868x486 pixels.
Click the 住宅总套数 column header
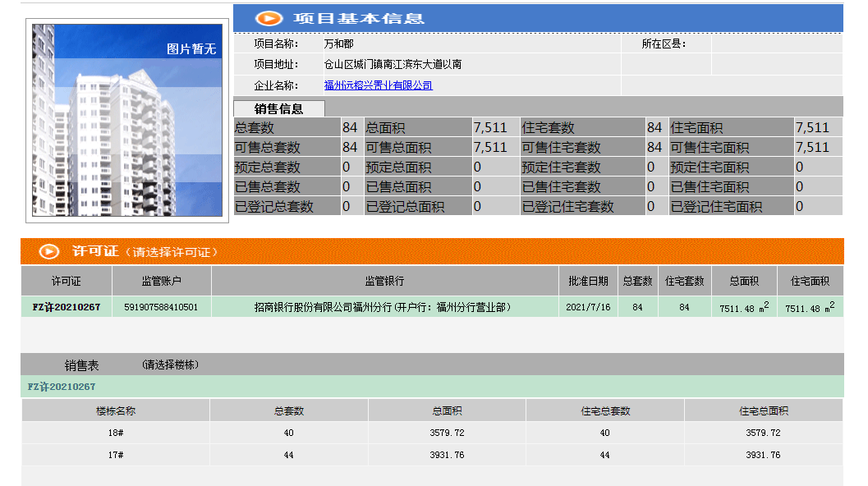tap(605, 411)
